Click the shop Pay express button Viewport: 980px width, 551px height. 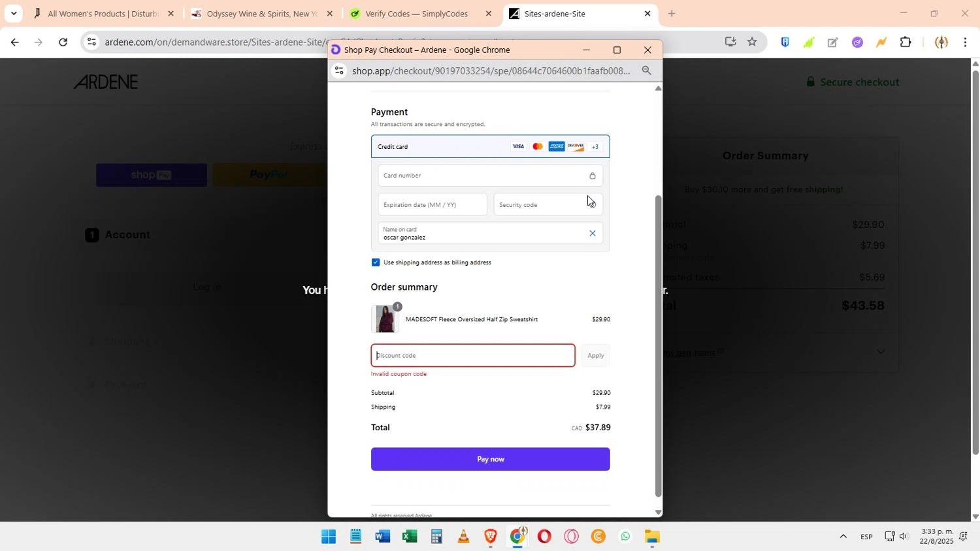(152, 175)
